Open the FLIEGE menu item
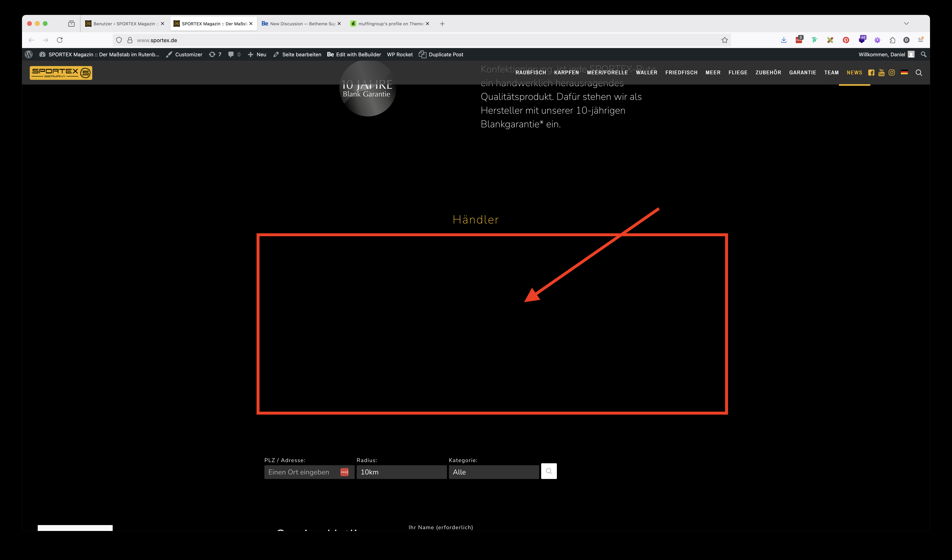The image size is (952, 560). coord(738,72)
